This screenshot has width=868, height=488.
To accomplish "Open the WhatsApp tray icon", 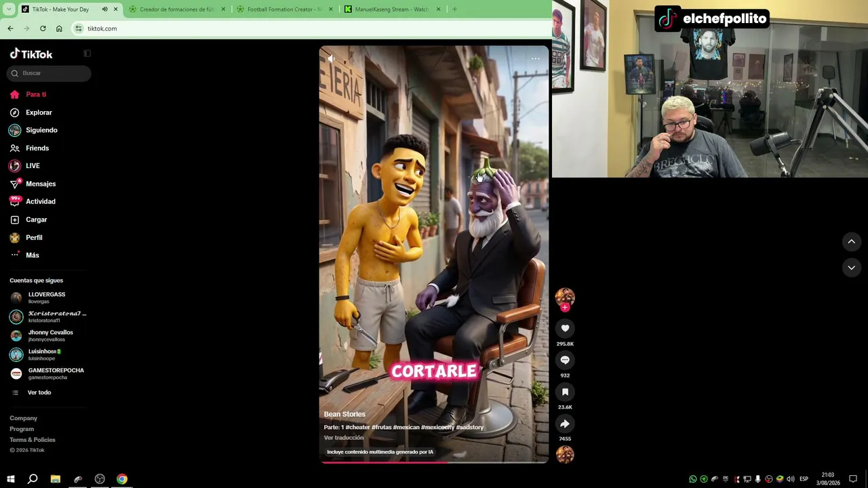I will click(693, 479).
